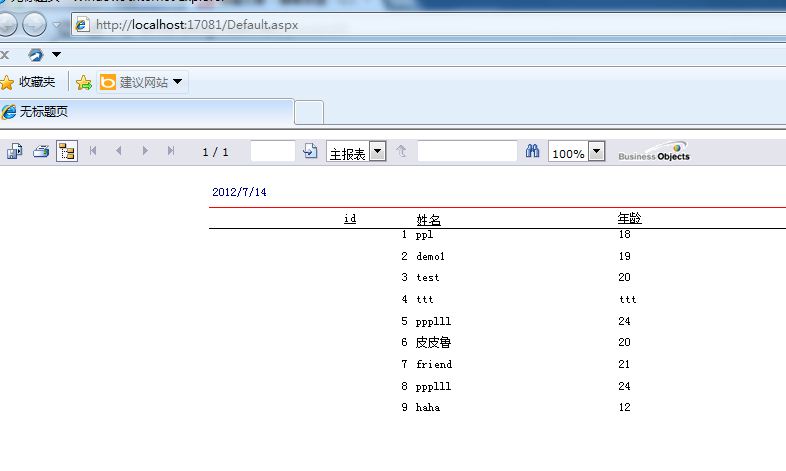Click the Go to page icon

tap(310, 151)
